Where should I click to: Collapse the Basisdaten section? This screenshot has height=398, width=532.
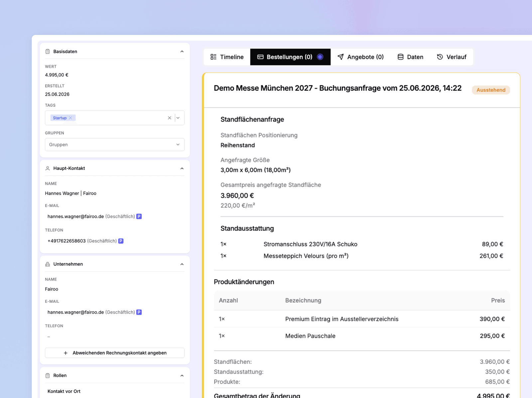coord(182,51)
